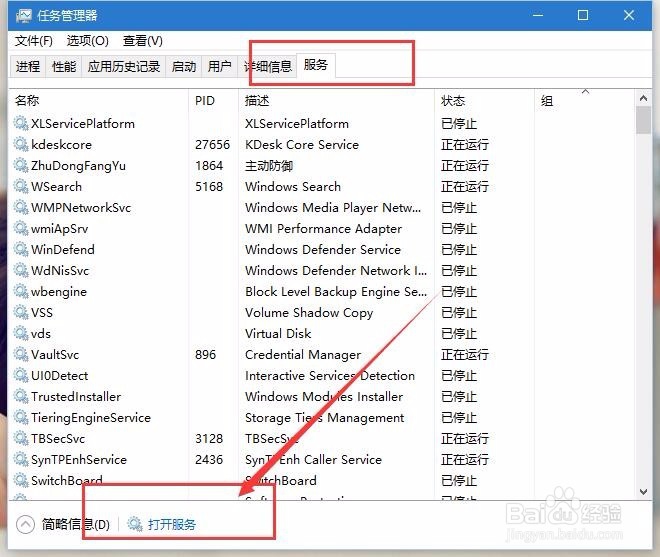Click the gear icon beside wmiApSrv

[21, 228]
